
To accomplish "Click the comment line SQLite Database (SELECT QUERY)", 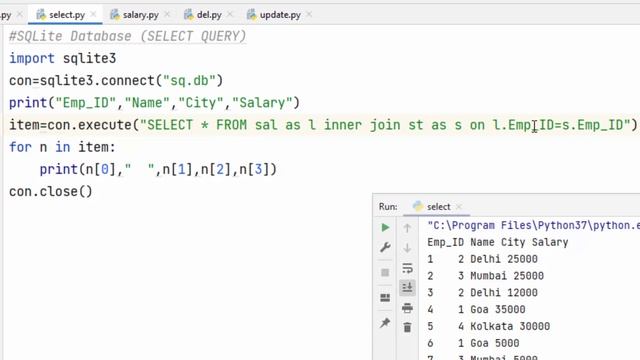I will tap(128, 36).
